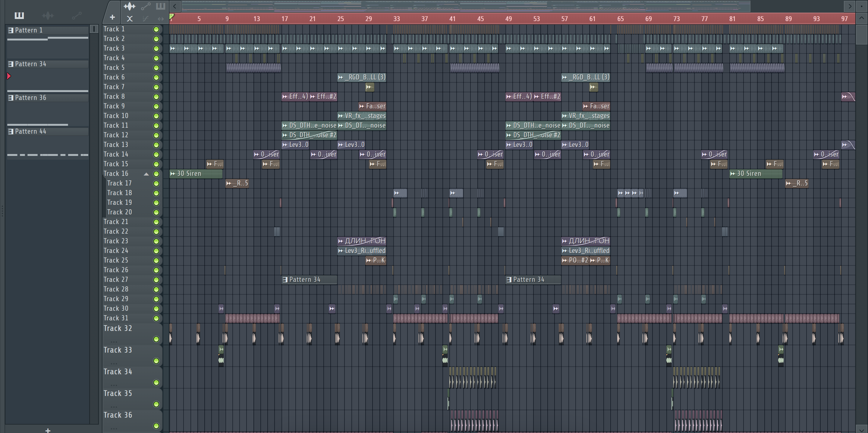Image resolution: width=868 pixels, height=433 pixels.
Task: Select the first _RGD_B..LL (3) clip
Action: (x=362, y=77)
